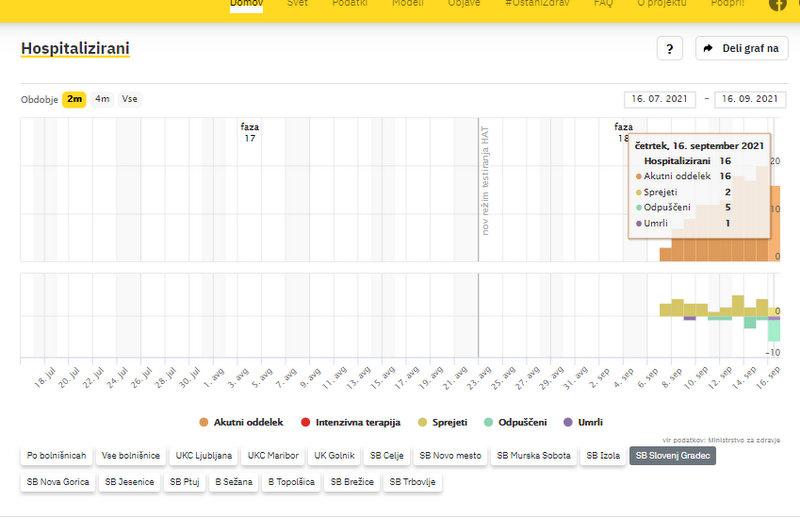Screen dimensions: 800x518
Task: Select the Vse period option
Action: click(130, 99)
